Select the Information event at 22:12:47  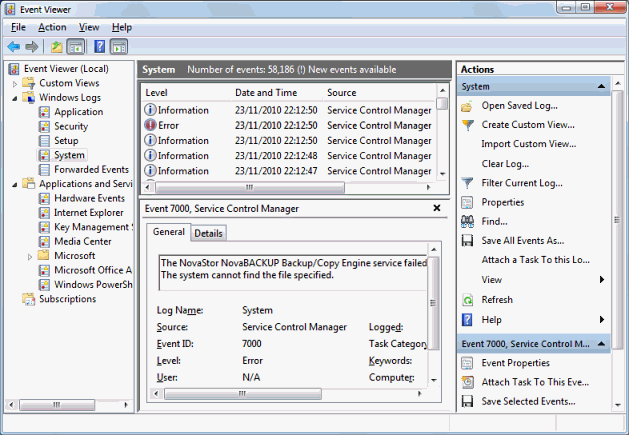click(x=289, y=171)
